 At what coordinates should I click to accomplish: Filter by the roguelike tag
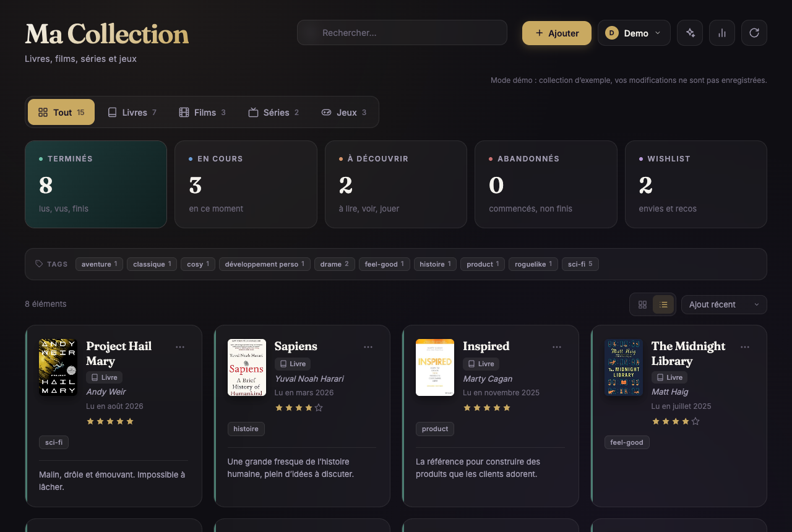[x=533, y=264]
